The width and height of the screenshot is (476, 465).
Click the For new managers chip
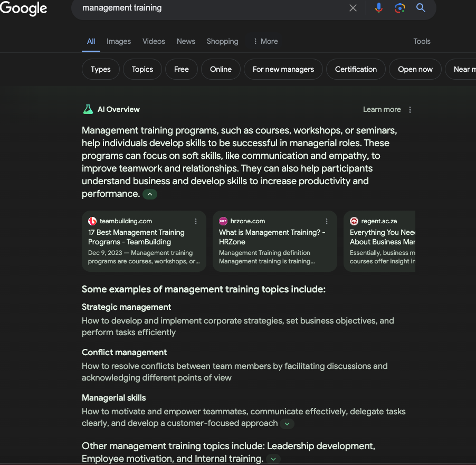(283, 69)
